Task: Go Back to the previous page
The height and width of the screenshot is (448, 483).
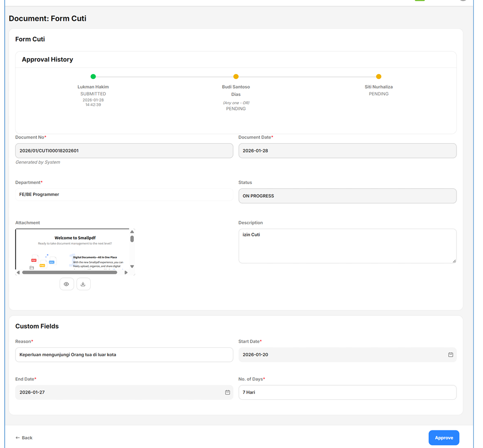Action: pyautogui.click(x=24, y=438)
